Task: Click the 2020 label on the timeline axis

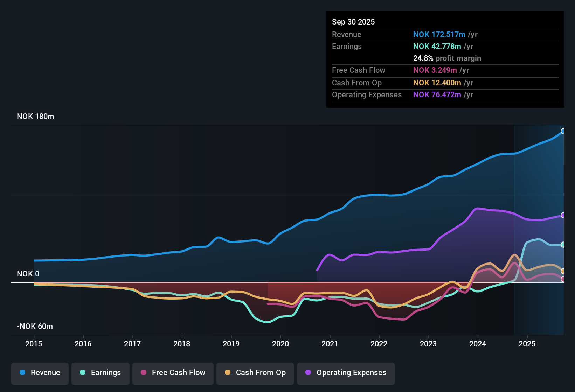Action: coord(280,344)
